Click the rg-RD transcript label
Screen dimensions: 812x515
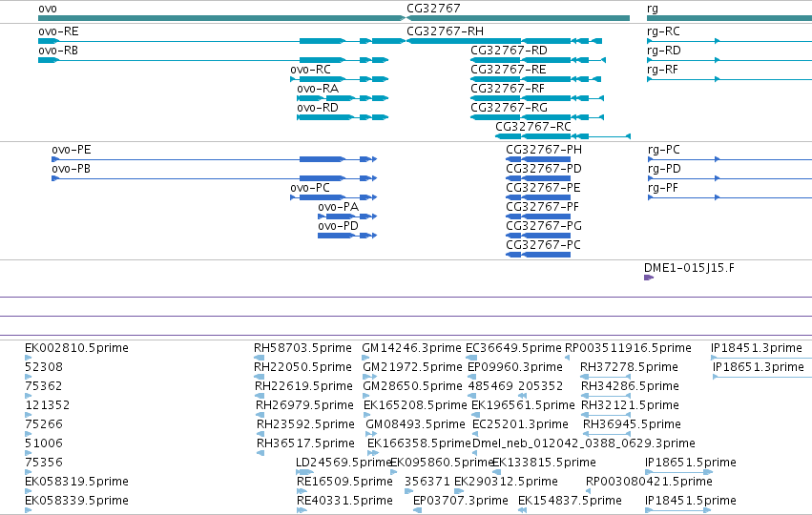(x=664, y=51)
